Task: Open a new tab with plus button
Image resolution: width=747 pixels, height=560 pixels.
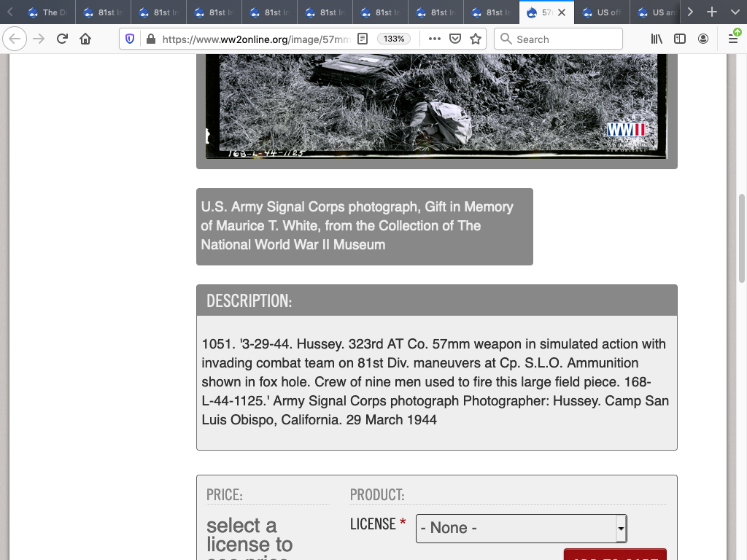Action: pos(712,12)
